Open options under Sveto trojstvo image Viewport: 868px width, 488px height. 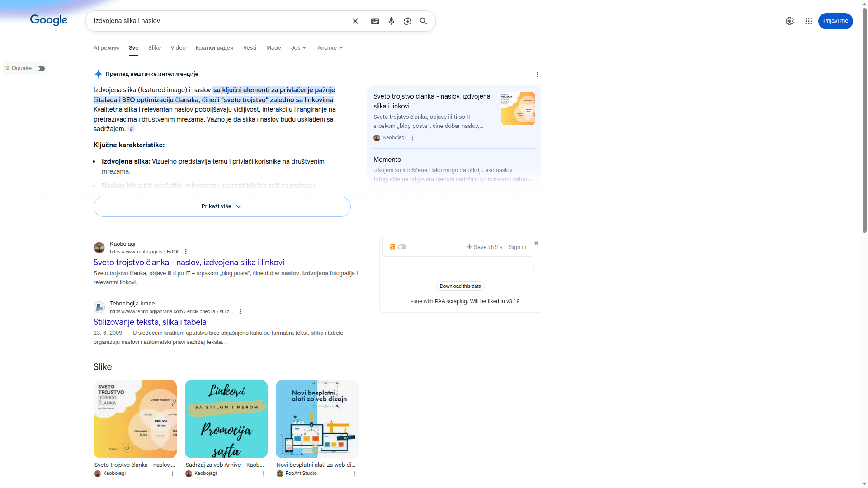click(172, 474)
